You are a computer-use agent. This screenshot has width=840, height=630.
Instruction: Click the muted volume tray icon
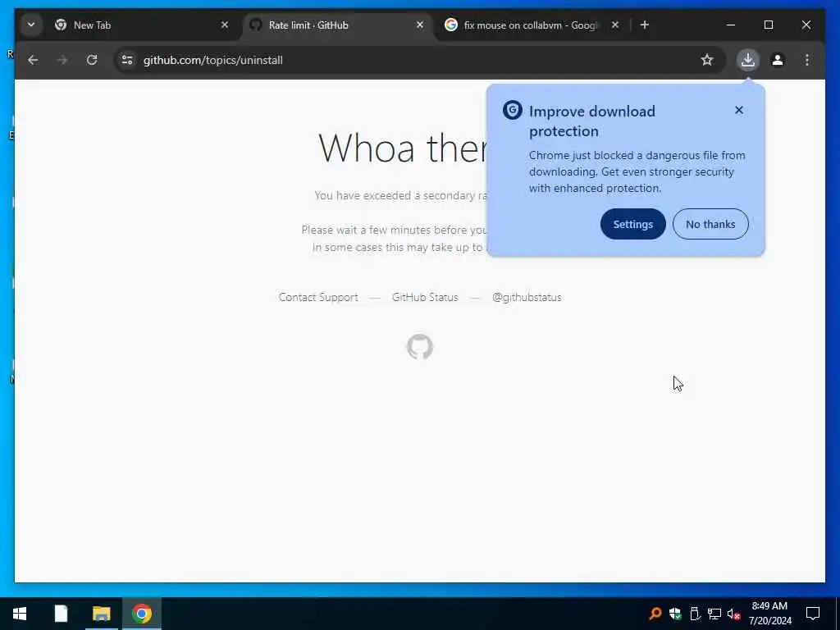tap(733, 614)
